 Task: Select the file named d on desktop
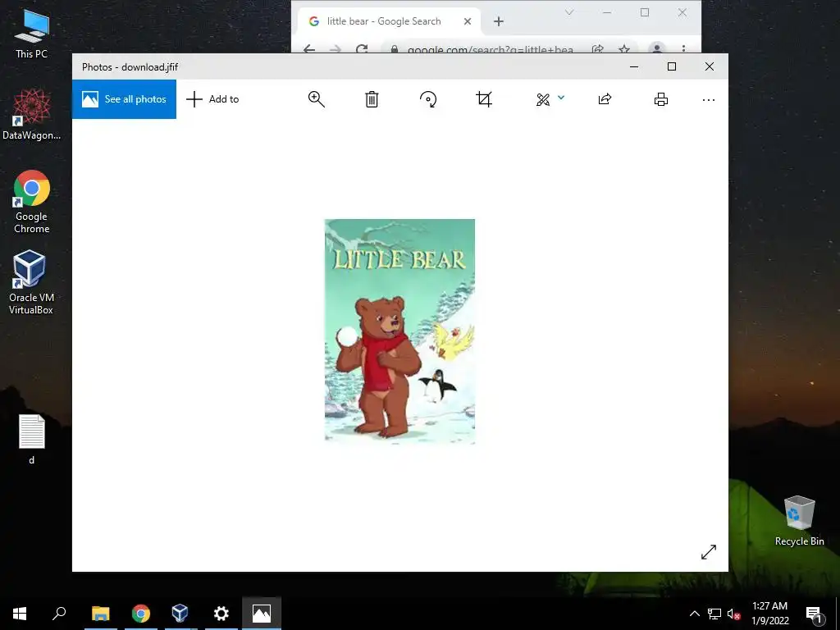(x=32, y=440)
